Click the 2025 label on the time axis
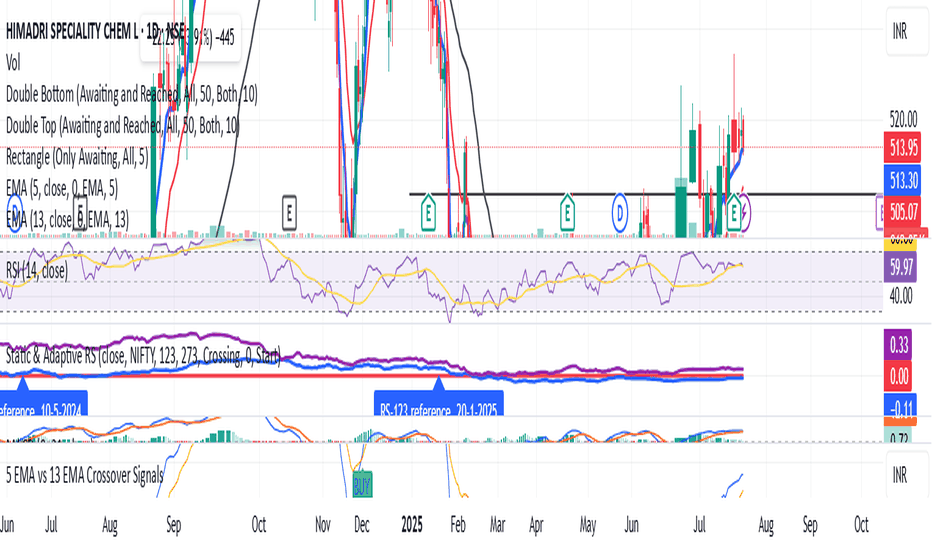 click(x=412, y=524)
